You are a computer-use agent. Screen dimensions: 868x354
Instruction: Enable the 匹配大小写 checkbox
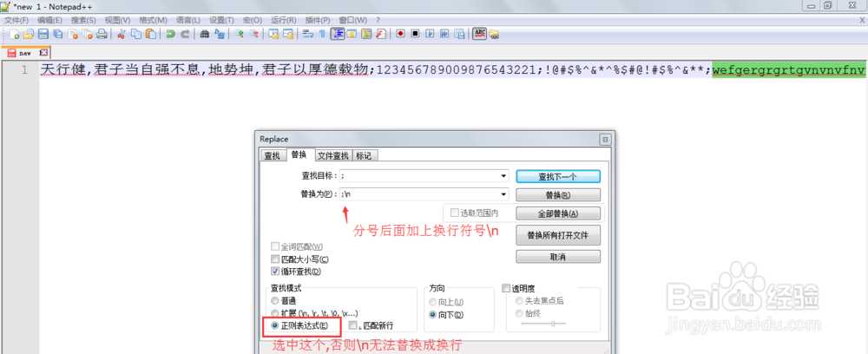click(275, 259)
